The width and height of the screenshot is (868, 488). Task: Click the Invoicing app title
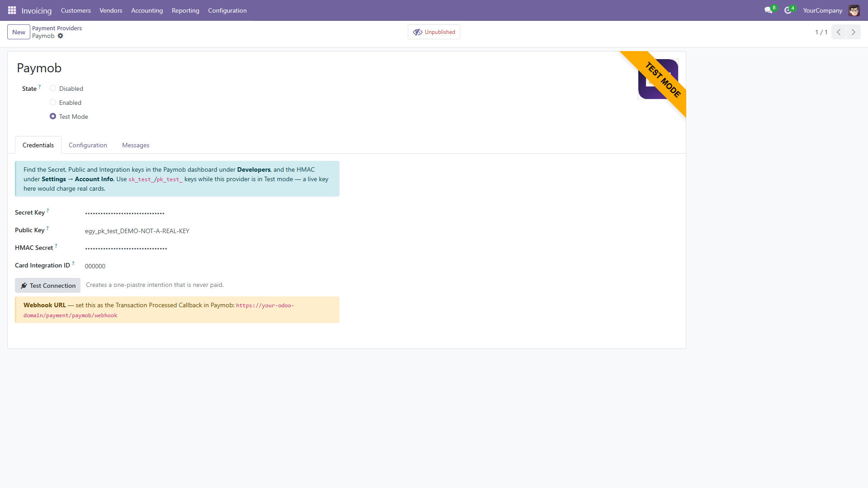pyautogui.click(x=37, y=10)
